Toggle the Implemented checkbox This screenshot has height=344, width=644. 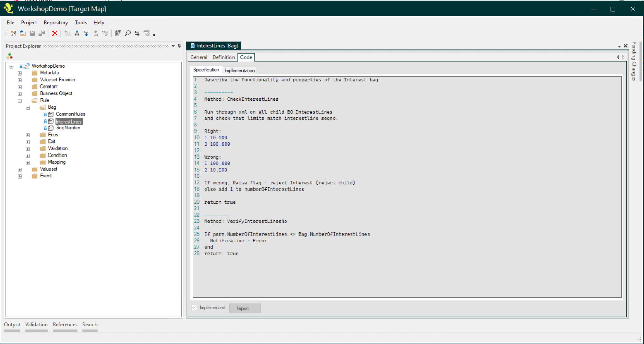[x=194, y=308]
